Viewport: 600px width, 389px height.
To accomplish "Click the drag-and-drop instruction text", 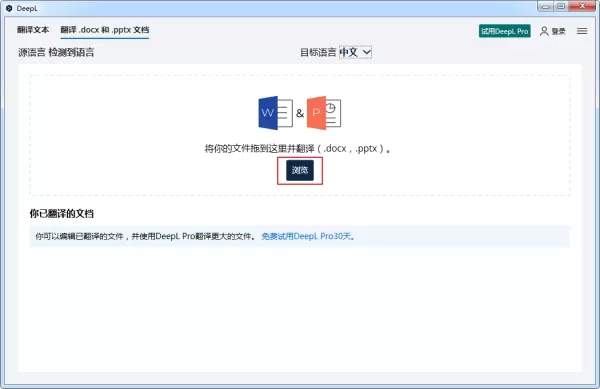I will (x=297, y=148).
